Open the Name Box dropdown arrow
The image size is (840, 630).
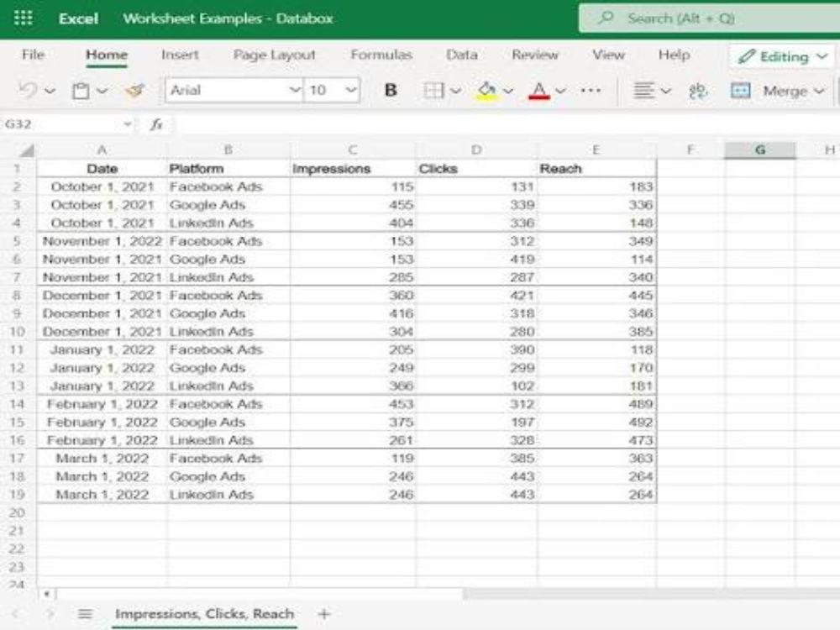[x=128, y=124]
